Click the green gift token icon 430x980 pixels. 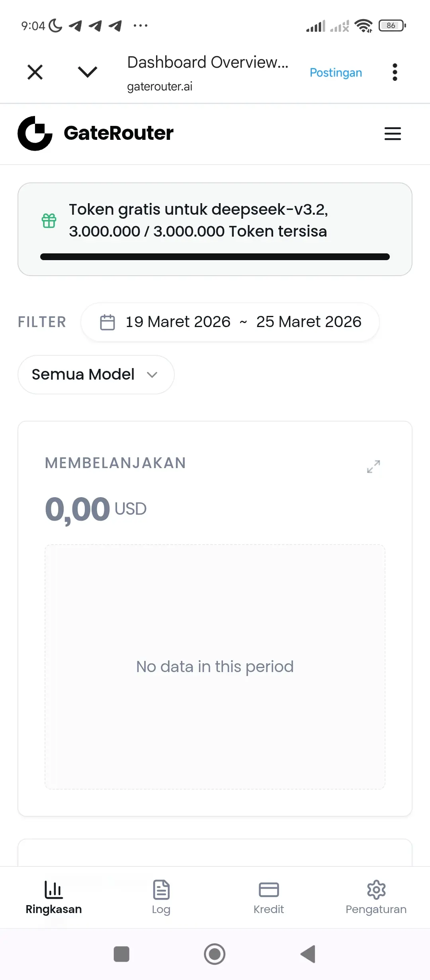point(49,221)
